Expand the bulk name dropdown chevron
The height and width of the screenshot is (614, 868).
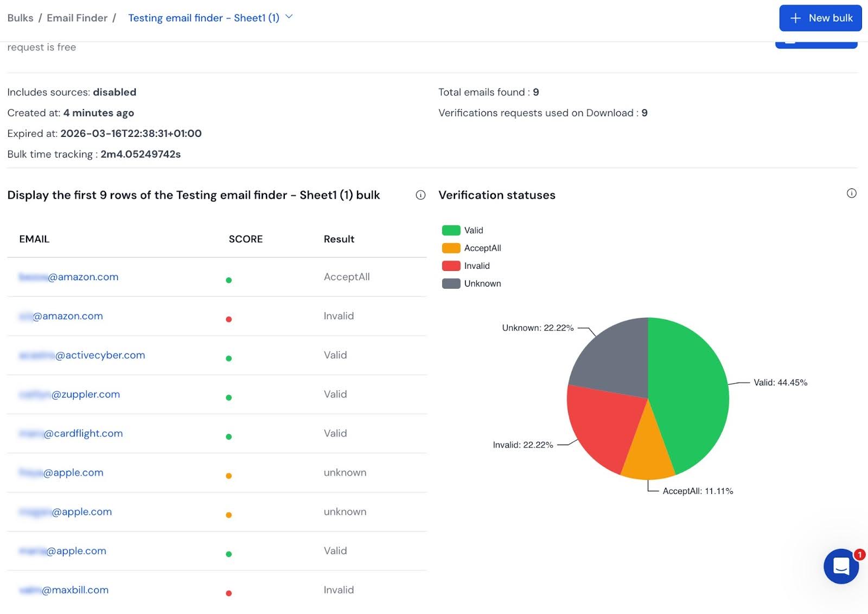pos(289,17)
